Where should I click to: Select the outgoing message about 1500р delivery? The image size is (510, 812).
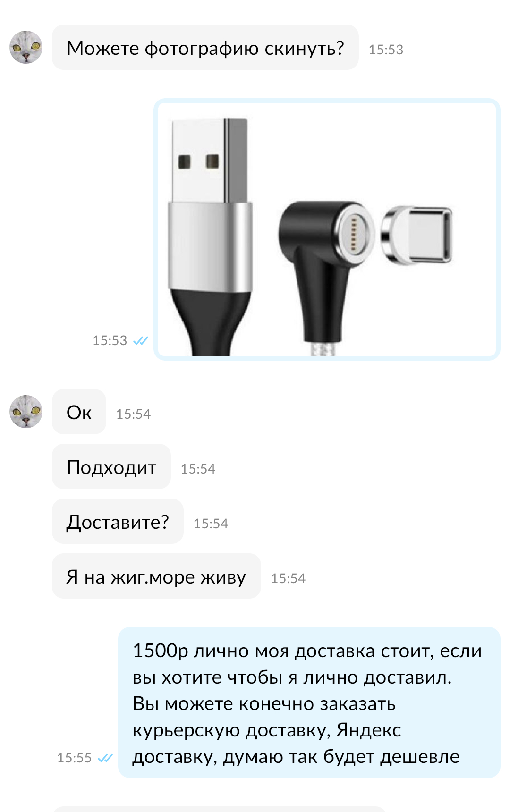309,702
